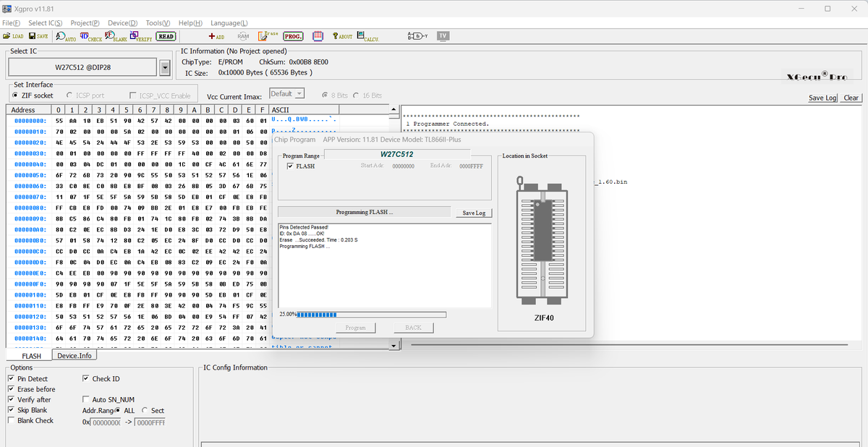Run AUTO detect from the toolbar

coord(66,36)
